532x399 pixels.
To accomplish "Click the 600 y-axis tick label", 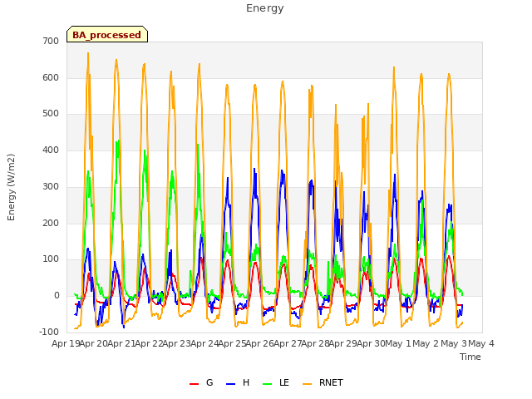I will point(51,77).
